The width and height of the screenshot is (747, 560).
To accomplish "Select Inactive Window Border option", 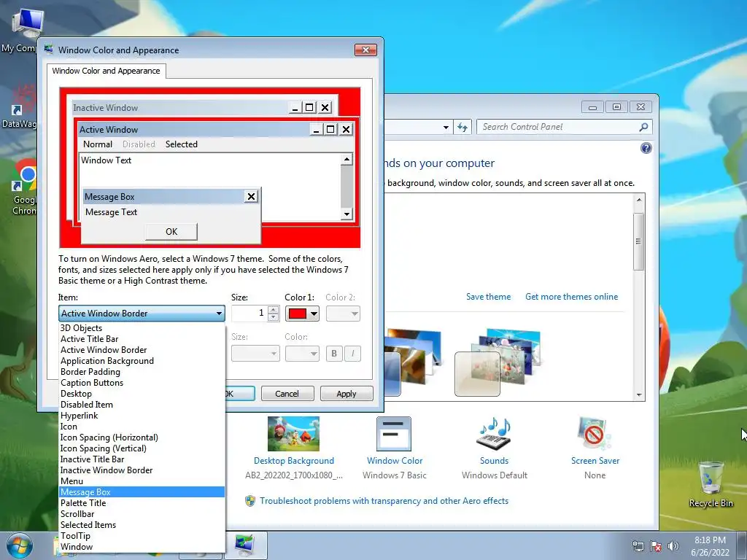I will 142,470.
